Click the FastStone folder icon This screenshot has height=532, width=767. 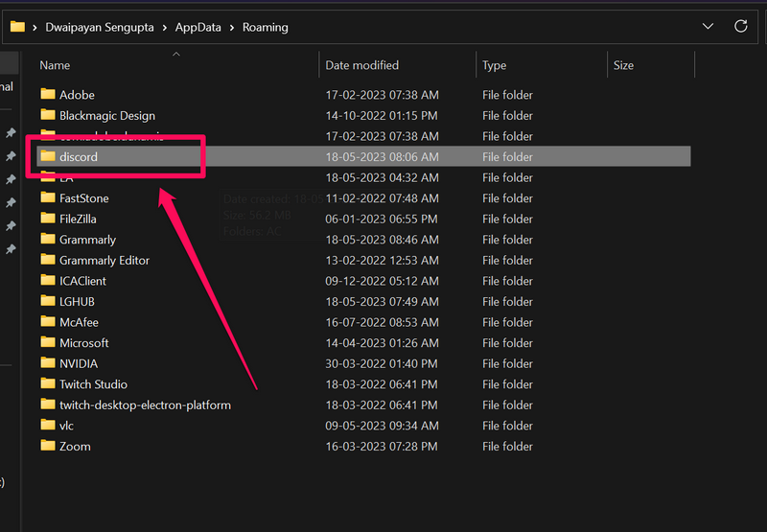pos(48,197)
